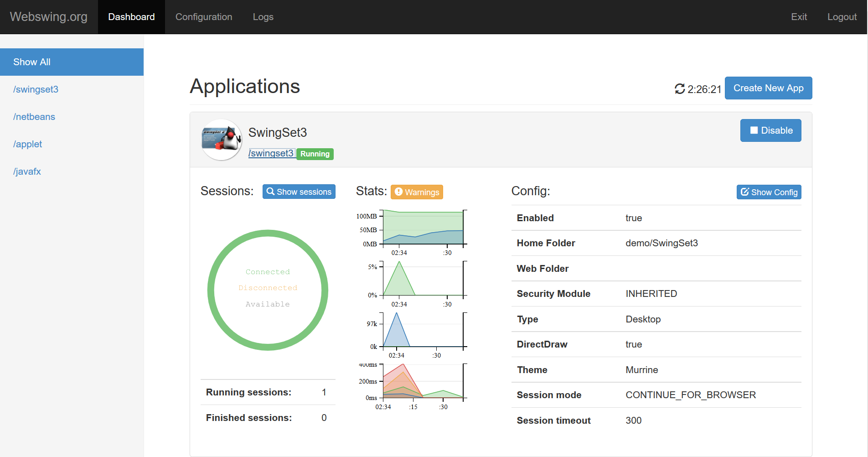Click the green sessions donut chart
Viewport: 868px width, 457px height.
[x=268, y=290]
